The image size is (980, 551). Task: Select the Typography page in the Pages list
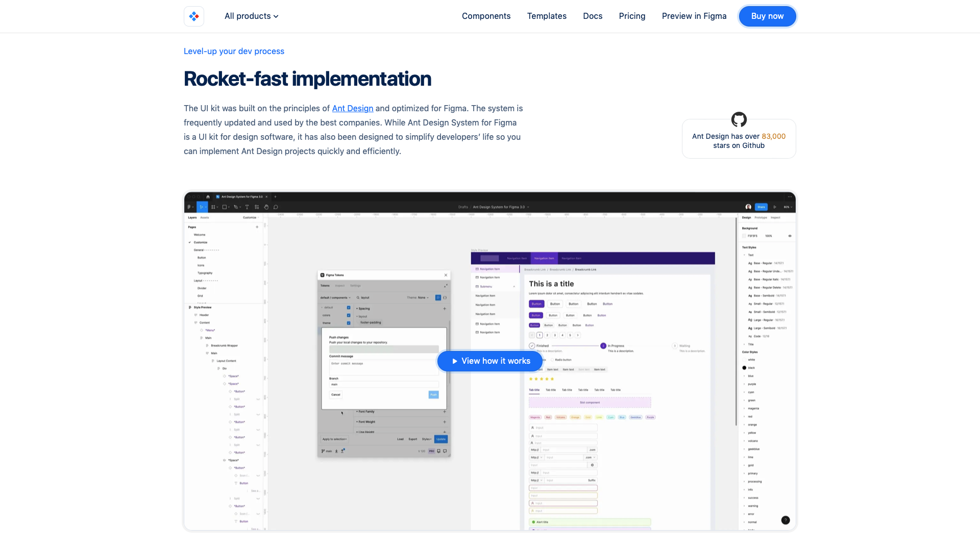pos(205,273)
